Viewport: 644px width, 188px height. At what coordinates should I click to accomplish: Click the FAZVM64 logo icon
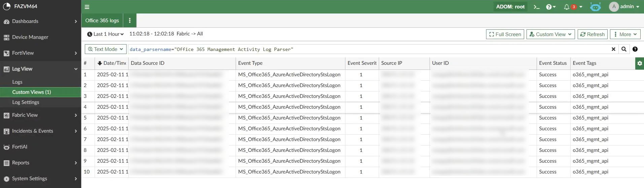(6, 6)
